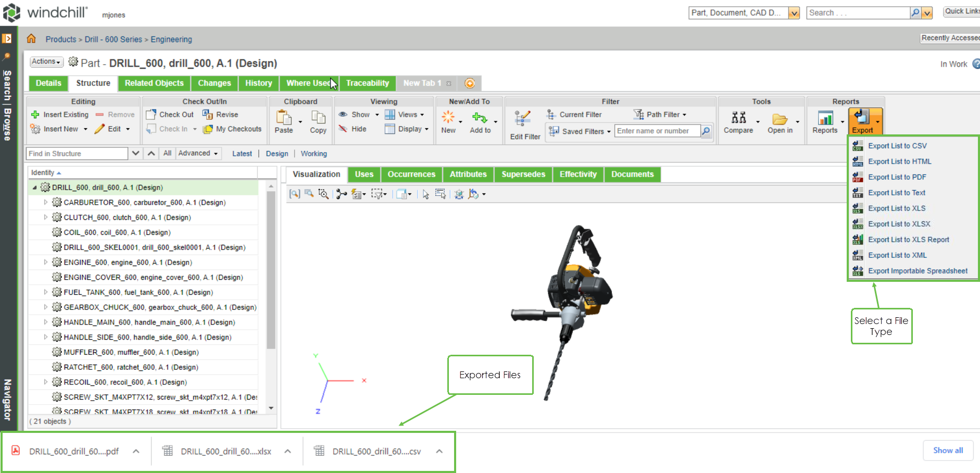Click the Engineering breadcrumb link
This screenshot has width=980, height=473.
pyautogui.click(x=171, y=39)
